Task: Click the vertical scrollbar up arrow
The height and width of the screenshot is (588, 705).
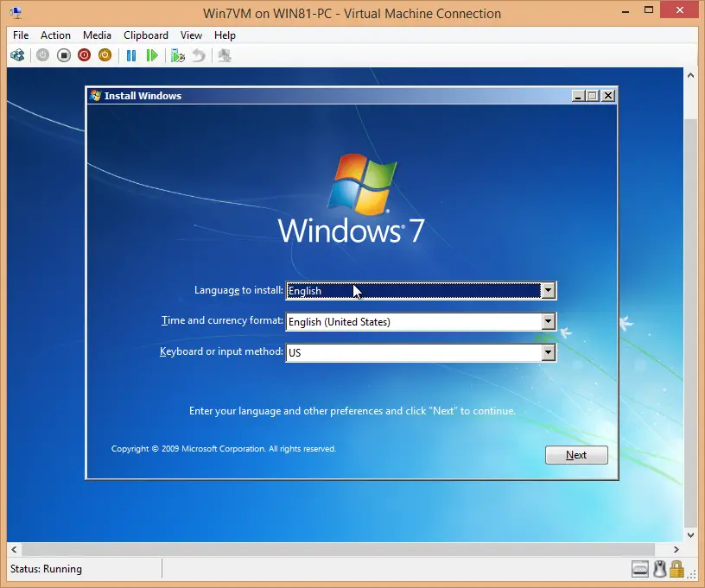Action: click(x=690, y=75)
